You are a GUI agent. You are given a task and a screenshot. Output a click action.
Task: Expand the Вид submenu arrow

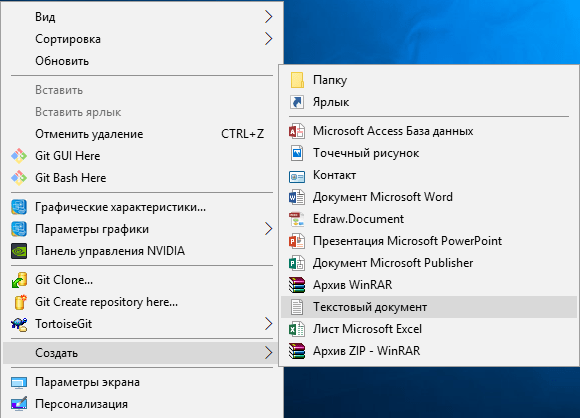coord(269,17)
